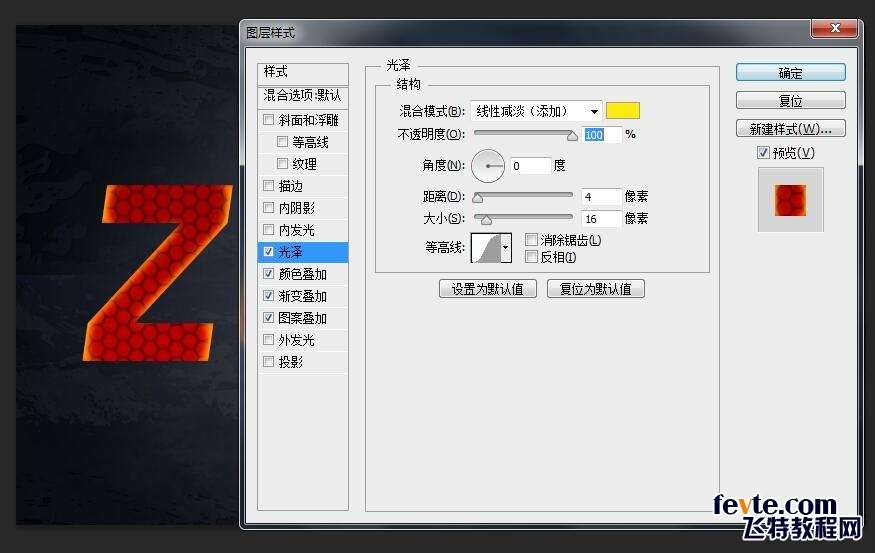Open the 混合模式 blend mode dropdown
The height and width of the screenshot is (553, 875).
coord(536,111)
